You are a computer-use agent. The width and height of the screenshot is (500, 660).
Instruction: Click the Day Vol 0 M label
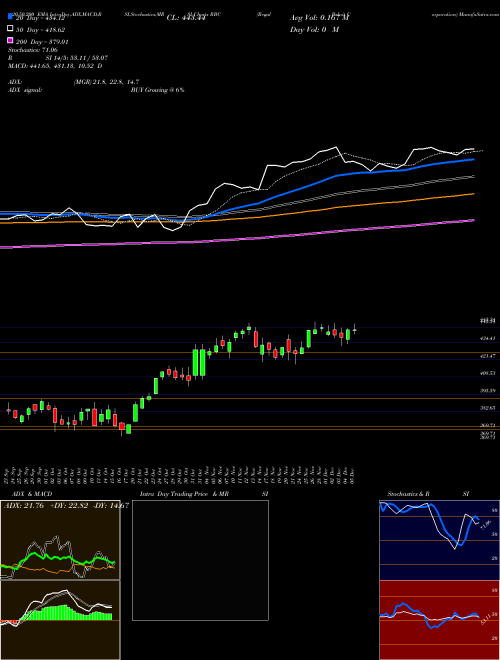pos(314,29)
